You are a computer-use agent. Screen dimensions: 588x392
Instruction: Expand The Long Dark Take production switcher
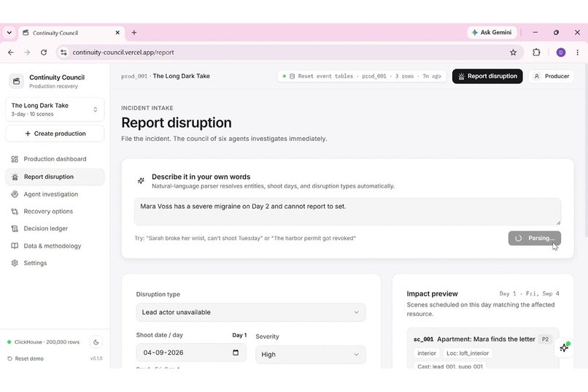[55, 109]
